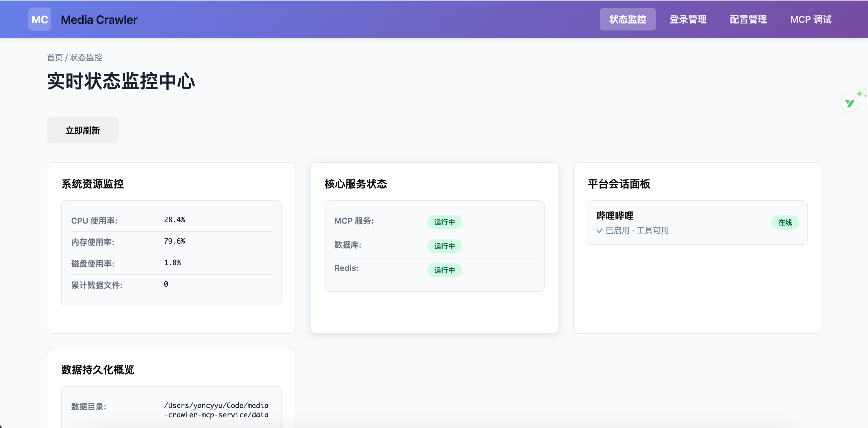This screenshot has width=868, height=428.
Task: Click the green floating assistant icon
Action: (x=849, y=103)
